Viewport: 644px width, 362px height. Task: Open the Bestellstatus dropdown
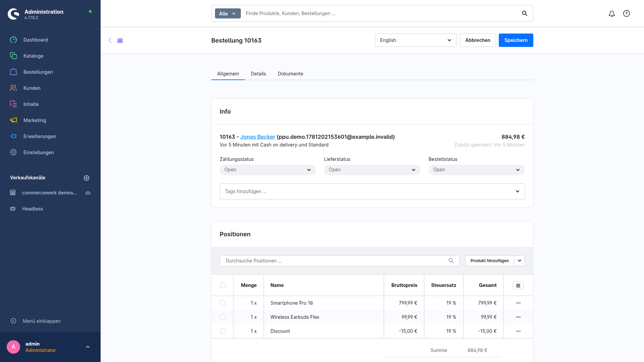pos(477,170)
